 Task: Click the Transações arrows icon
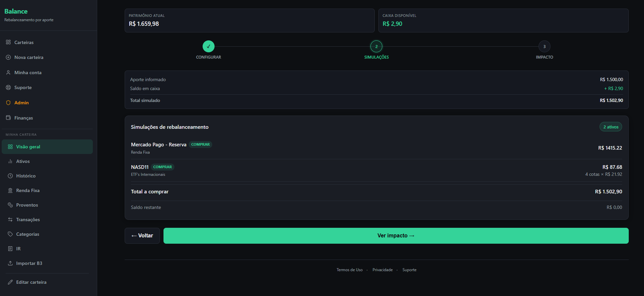click(x=10, y=220)
